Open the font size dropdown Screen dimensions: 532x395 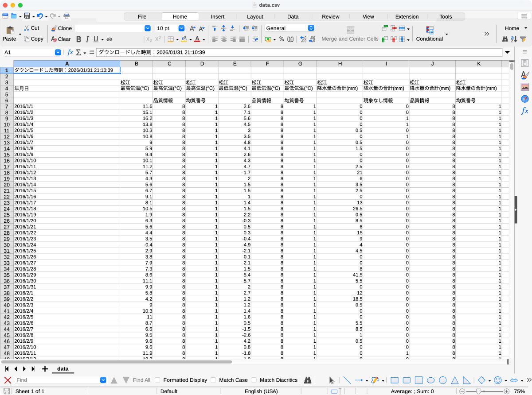[x=181, y=28]
